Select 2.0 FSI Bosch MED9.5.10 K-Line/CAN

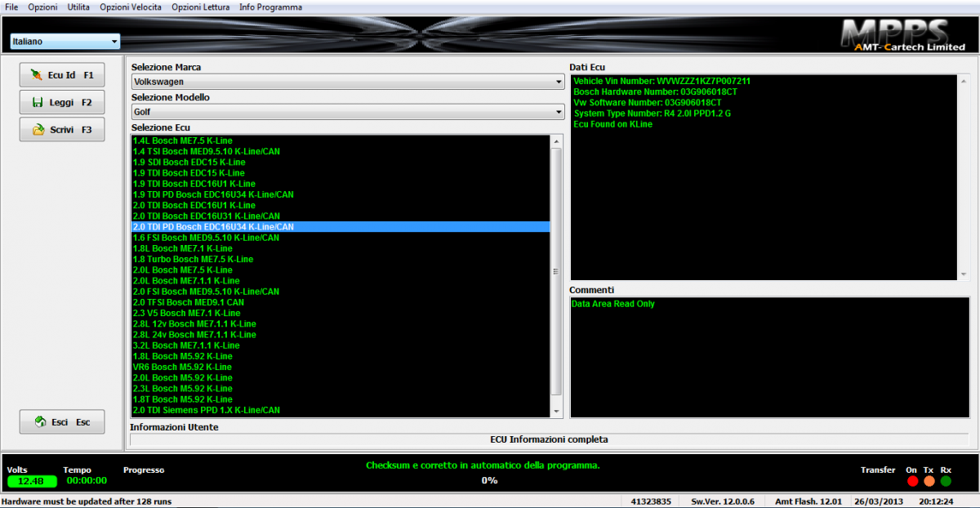341,292
